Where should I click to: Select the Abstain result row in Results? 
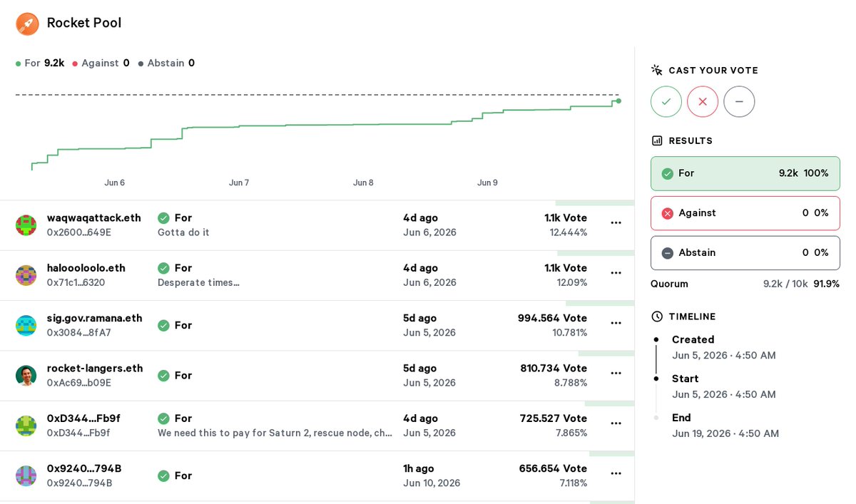[x=745, y=253]
